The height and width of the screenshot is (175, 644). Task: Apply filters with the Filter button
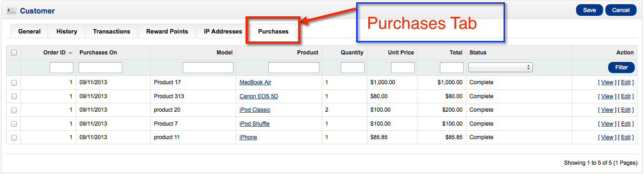coord(621,67)
